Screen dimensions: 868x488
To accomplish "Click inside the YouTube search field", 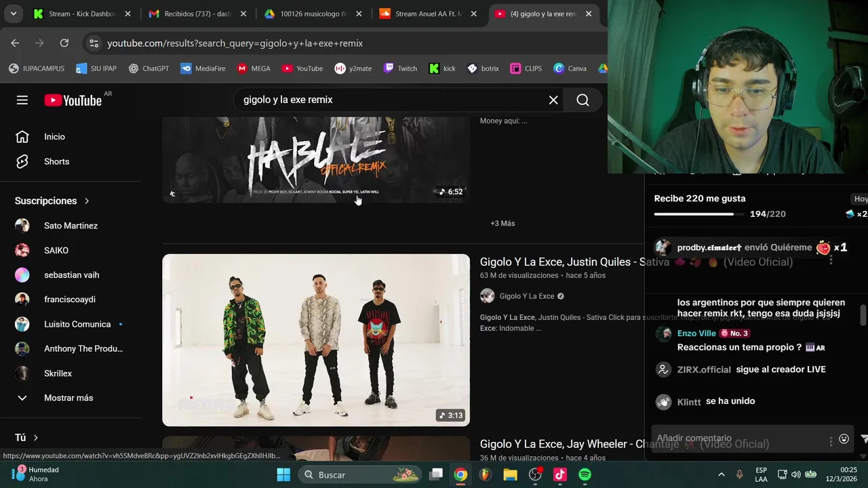I will click(393, 100).
